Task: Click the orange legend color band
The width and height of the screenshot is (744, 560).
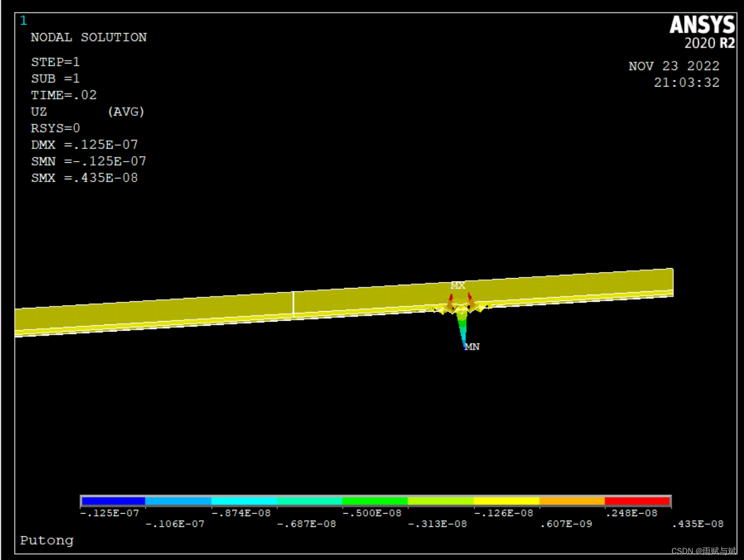Action: [572, 501]
